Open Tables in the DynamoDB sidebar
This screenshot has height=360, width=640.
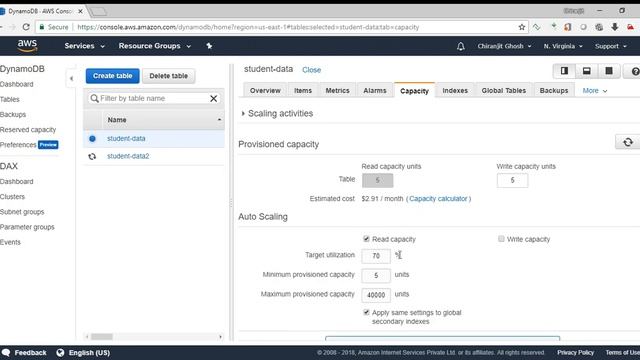(10, 100)
